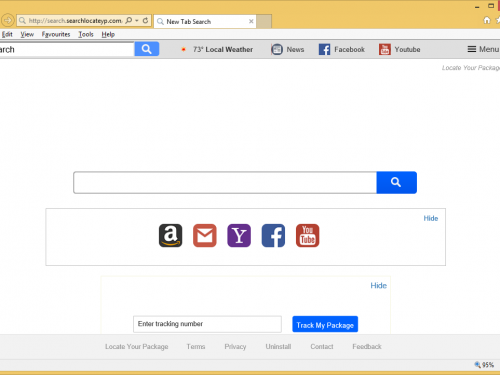The width and height of the screenshot is (500, 375).
Task: Open the Facebook shortcut tile
Action: [x=273, y=235]
